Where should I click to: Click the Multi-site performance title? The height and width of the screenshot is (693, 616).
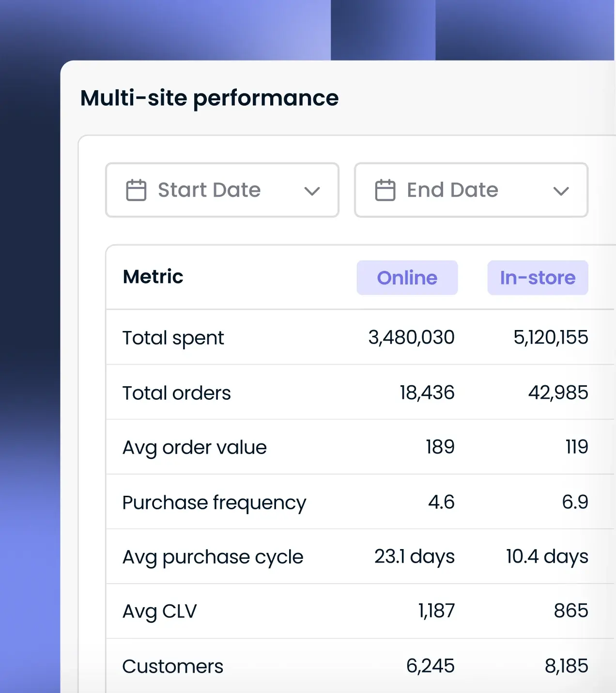tap(210, 98)
